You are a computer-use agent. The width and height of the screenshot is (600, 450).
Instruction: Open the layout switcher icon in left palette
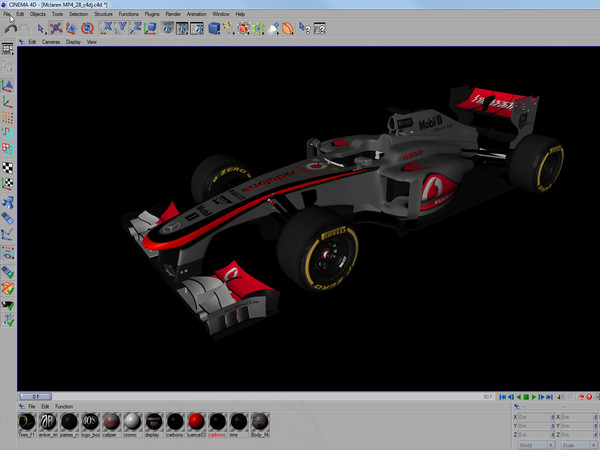tap(8, 49)
